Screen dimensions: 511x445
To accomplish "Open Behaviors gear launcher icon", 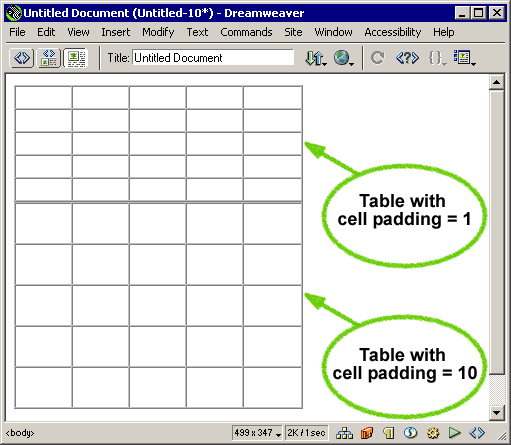I will point(433,433).
